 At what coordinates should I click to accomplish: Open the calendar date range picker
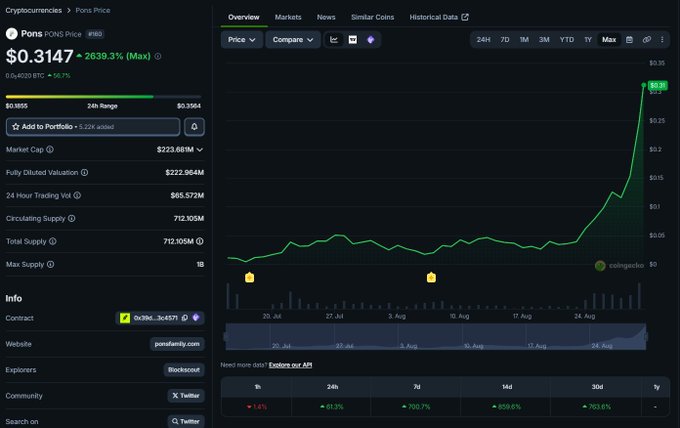[x=629, y=40]
